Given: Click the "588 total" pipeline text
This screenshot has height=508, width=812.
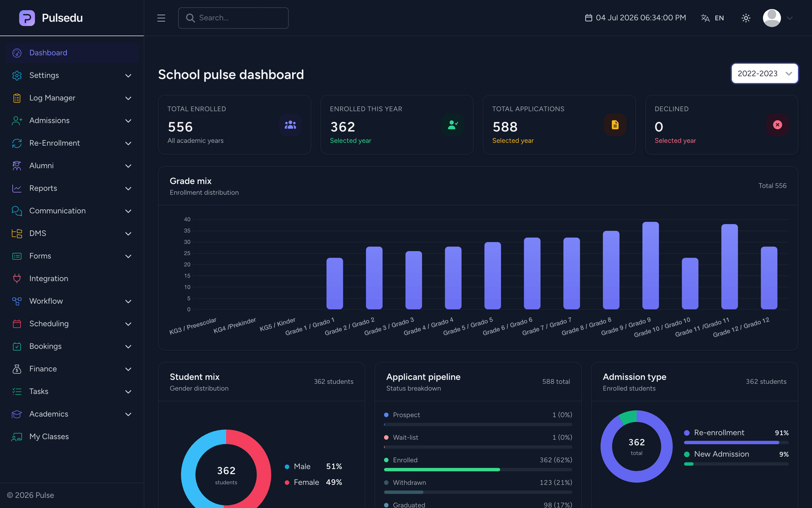Looking at the screenshot, I should point(556,381).
